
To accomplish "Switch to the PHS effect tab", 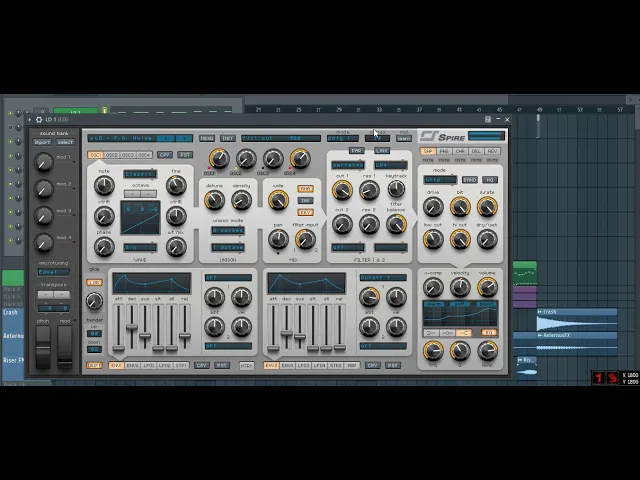I will [x=444, y=151].
